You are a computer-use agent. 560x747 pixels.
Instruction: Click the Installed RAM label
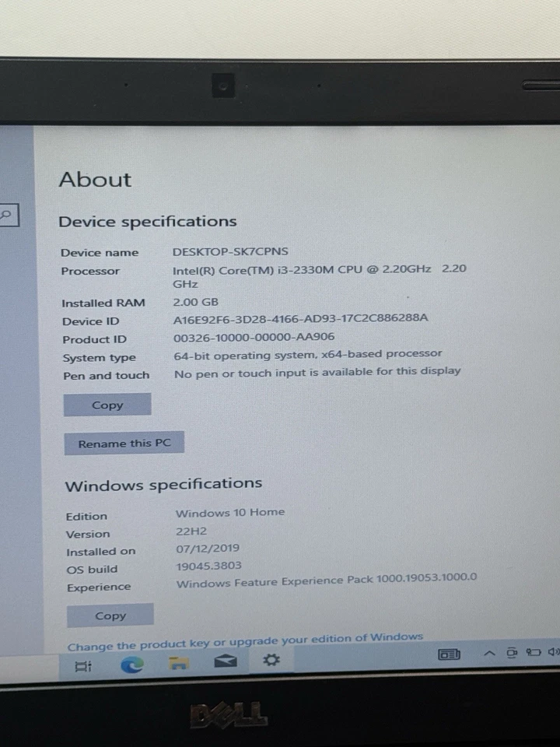click(x=103, y=303)
